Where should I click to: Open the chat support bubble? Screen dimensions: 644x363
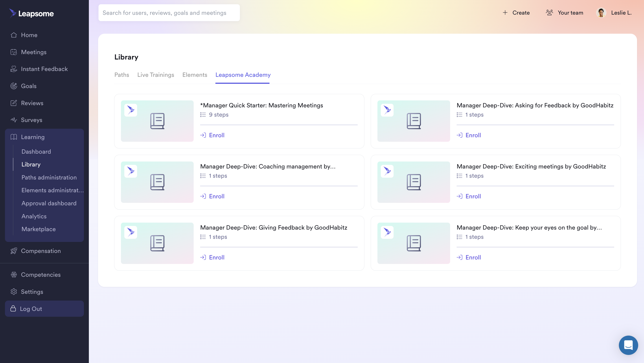pos(628,345)
